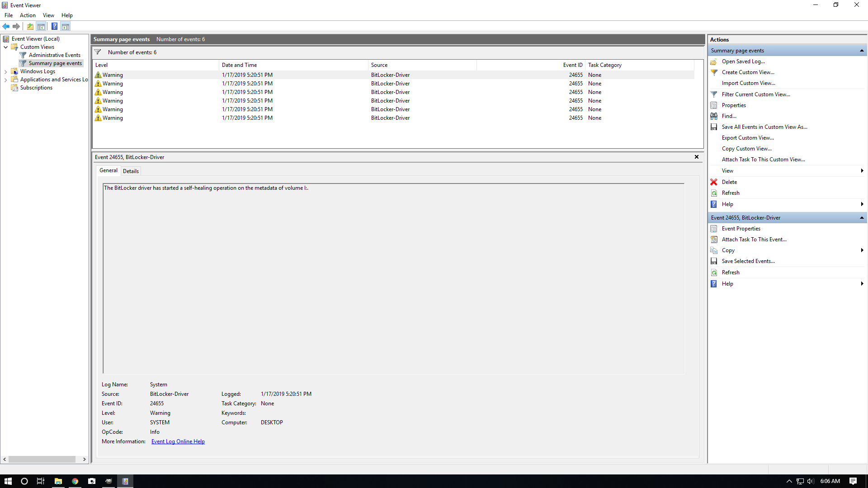Click the Save All Events disk icon
Screen dimensions: 868x488
[714, 127]
